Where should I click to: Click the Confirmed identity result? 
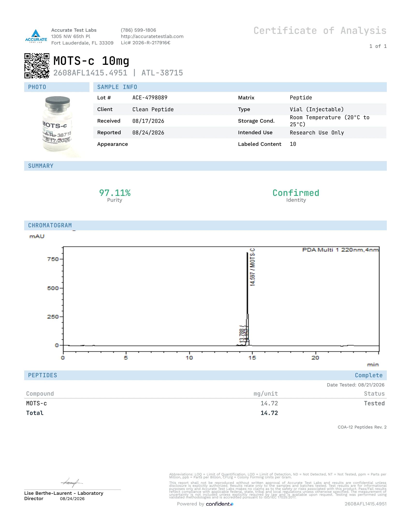click(296, 193)
